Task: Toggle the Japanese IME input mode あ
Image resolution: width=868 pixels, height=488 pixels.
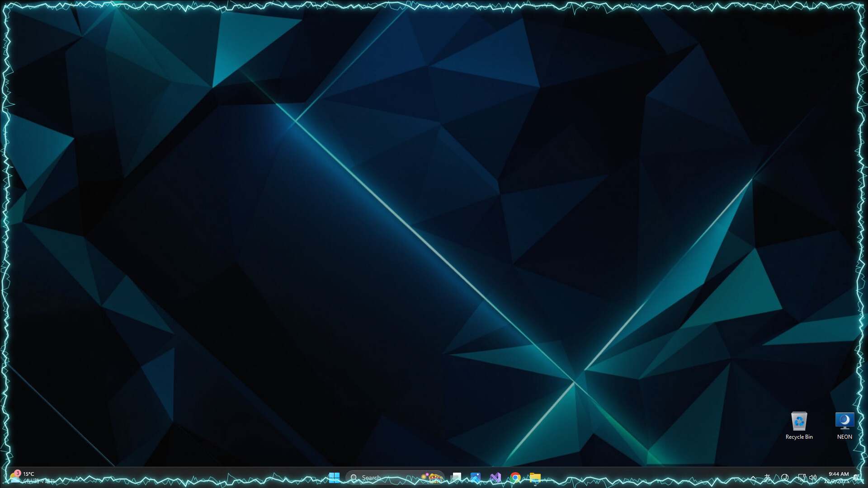Action: click(767, 478)
